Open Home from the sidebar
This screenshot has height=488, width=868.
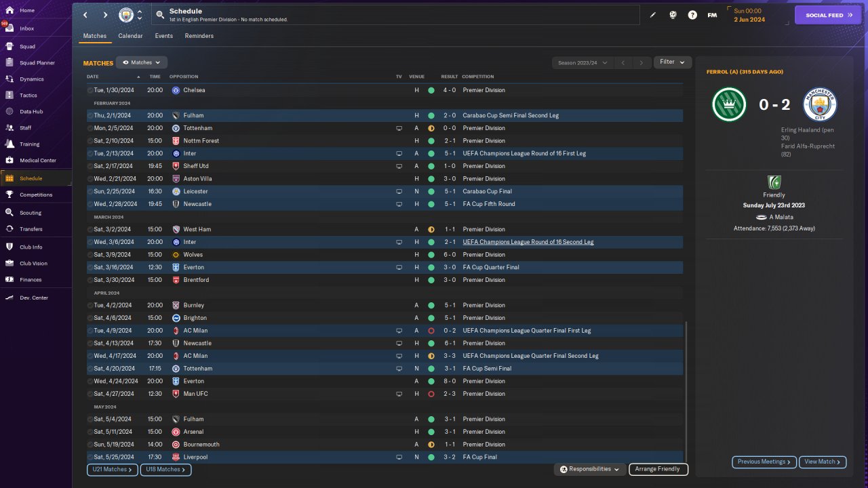point(35,11)
